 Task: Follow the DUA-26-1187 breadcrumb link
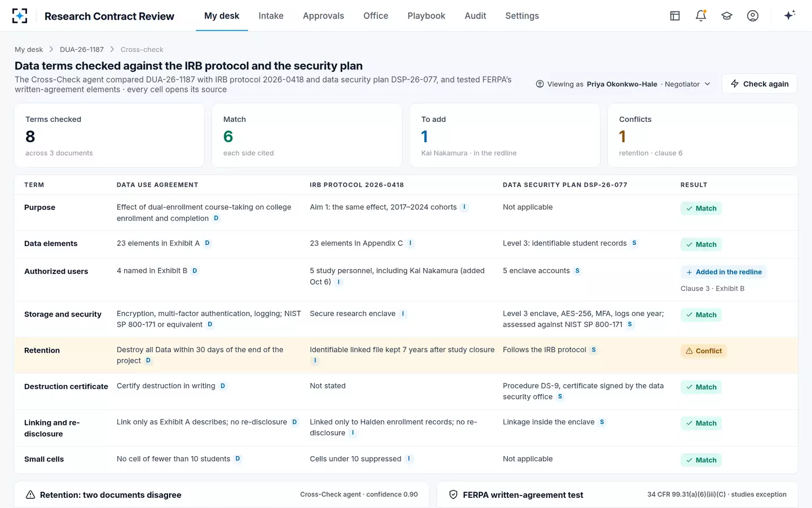82,50
